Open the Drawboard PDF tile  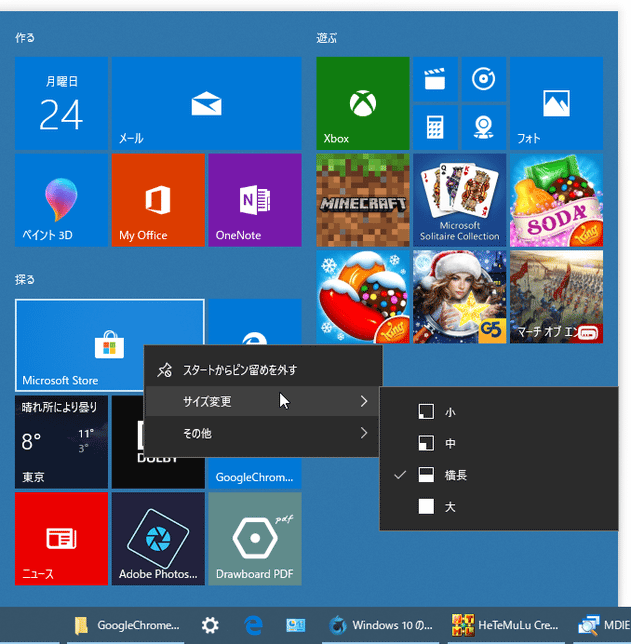point(255,539)
